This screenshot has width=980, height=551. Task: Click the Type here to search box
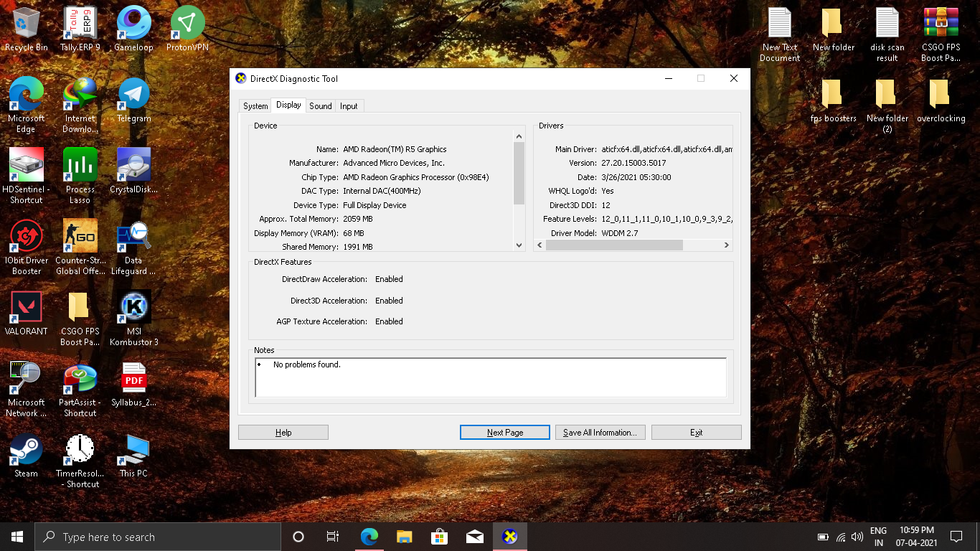(158, 537)
